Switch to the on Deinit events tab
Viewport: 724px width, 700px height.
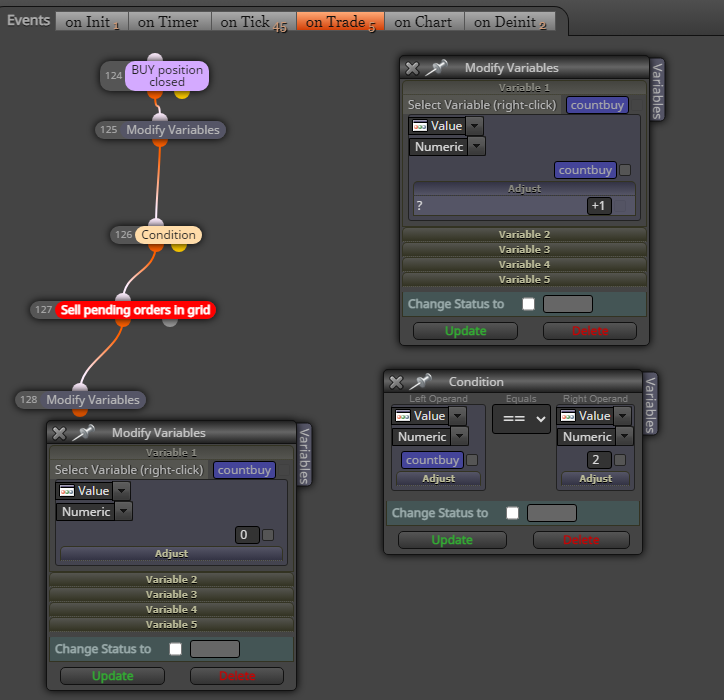510,22
